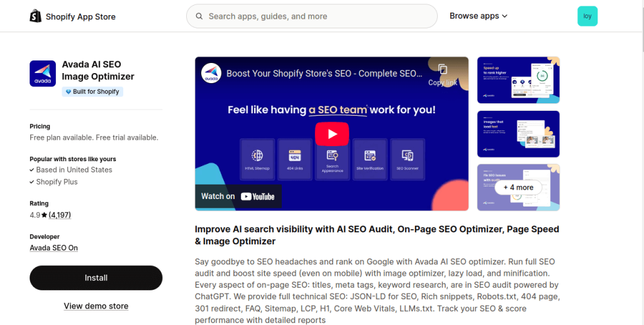Click the Shopify Plus text
The height and width of the screenshot is (325, 644).
pyautogui.click(x=57, y=182)
